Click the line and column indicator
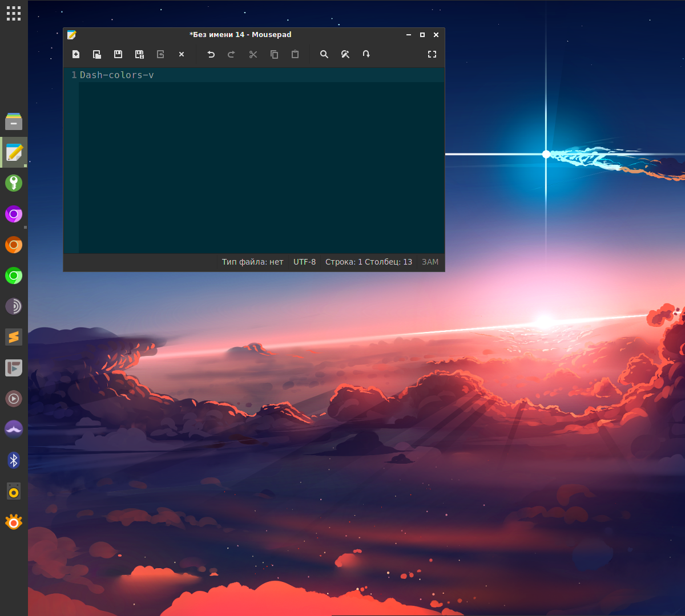The height and width of the screenshot is (616, 685). tap(369, 262)
